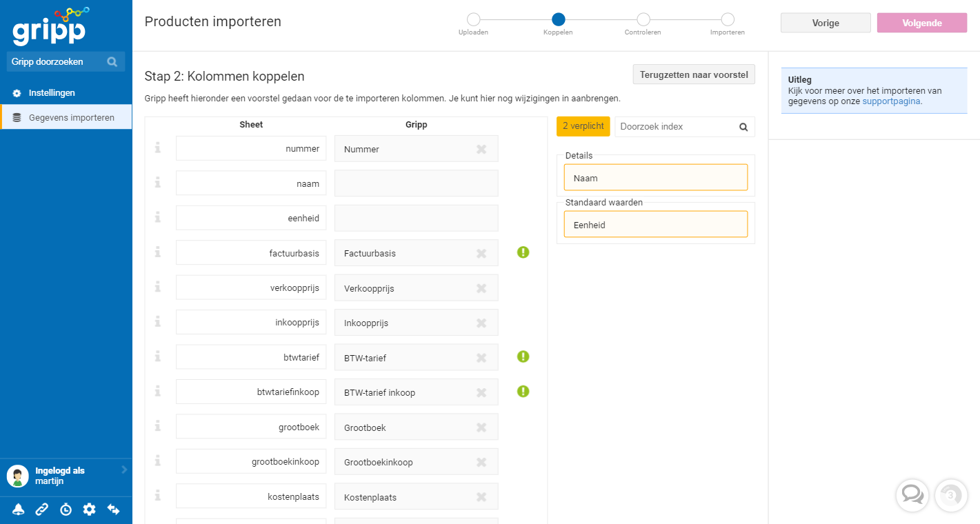Open the notifications bell icon
The image size is (980, 524).
18,510
